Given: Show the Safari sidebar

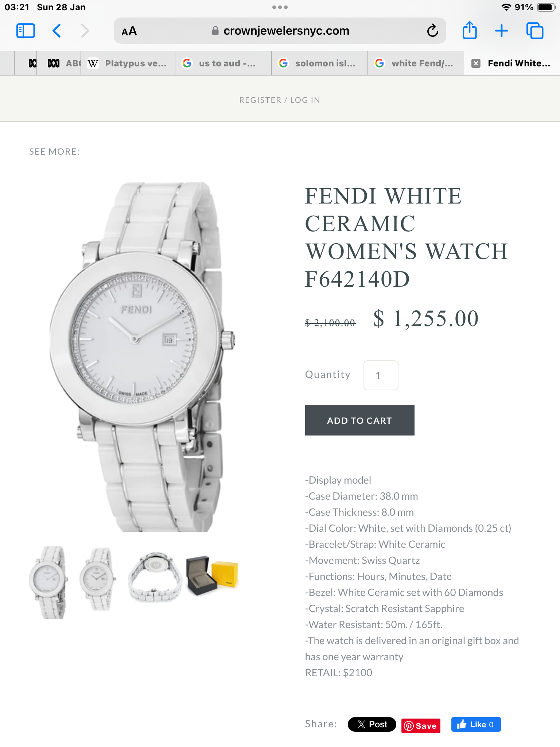Looking at the screenshot, I should click(26, 31).
